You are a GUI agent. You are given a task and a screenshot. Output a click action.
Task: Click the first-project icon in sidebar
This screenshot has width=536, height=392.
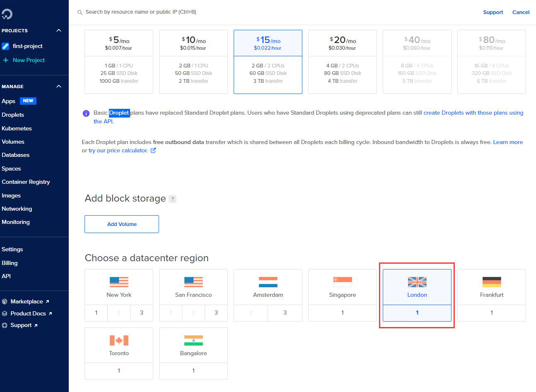(5, 46)
